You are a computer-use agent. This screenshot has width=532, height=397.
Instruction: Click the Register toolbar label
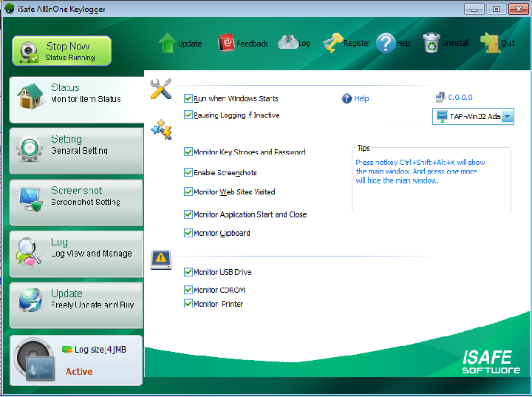pyautogui.click(x=357, y=43)
